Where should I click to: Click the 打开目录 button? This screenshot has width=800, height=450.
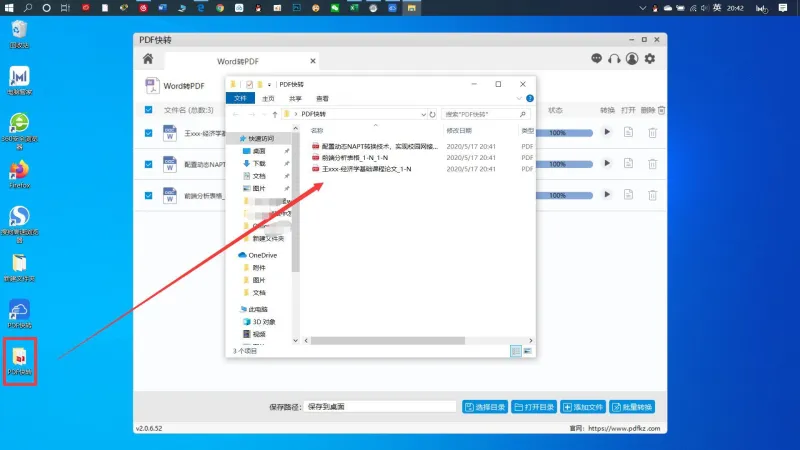coord(534,407)
